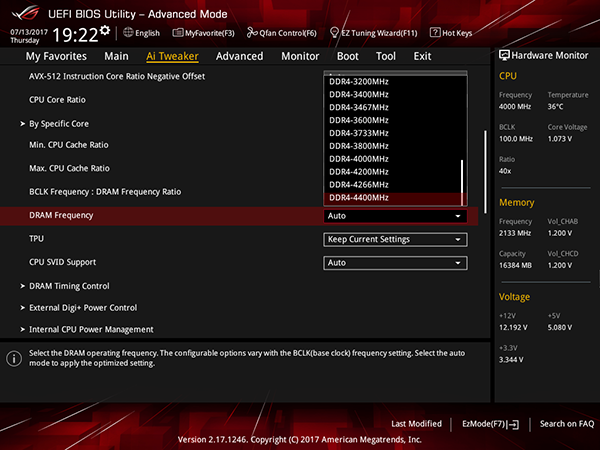This screenshot has width=600, height=450.
Task: Click Last Modified at the bottom
Action: pyautogui.click(x=416, y=424)
